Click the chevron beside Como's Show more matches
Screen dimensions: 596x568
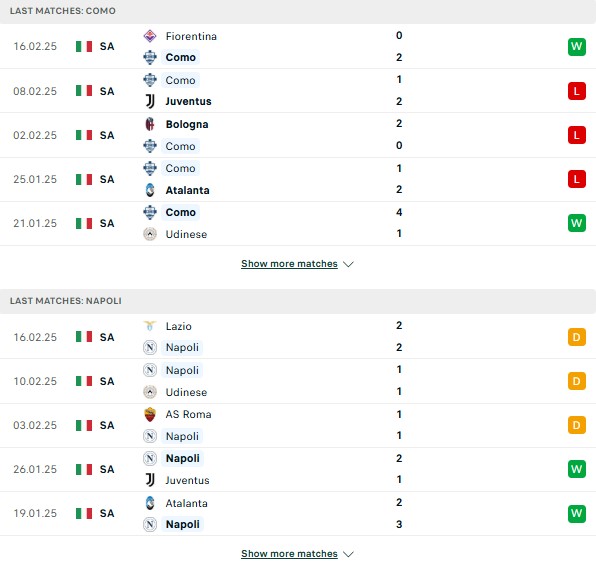coord(348,264)
